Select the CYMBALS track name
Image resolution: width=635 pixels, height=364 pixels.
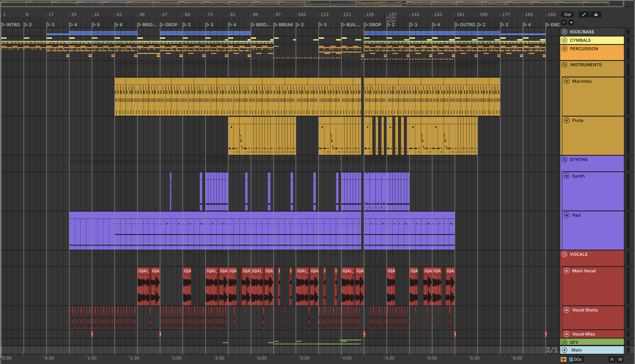[580, 40]
